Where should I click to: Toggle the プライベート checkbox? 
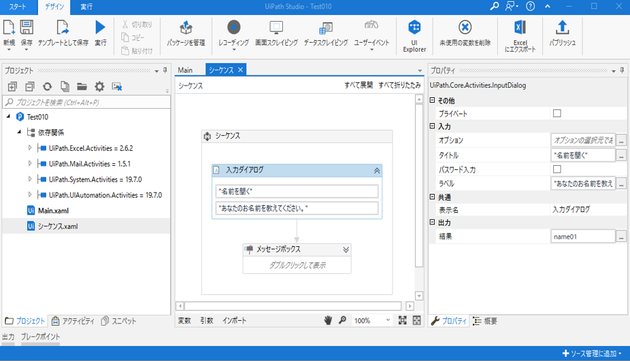click(x=557, y=113)
